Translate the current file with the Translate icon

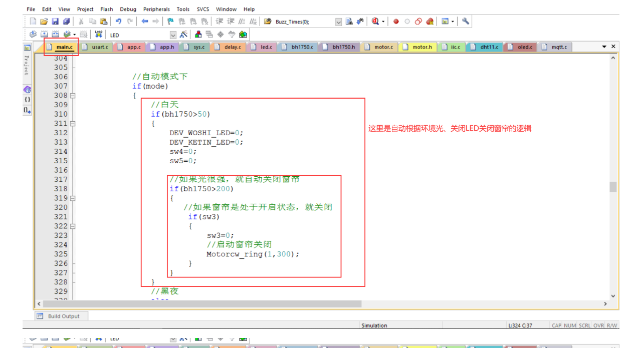(x=33, y=35)
